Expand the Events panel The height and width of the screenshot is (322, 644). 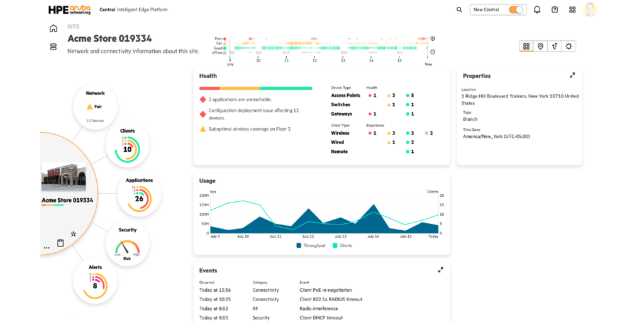440,270
